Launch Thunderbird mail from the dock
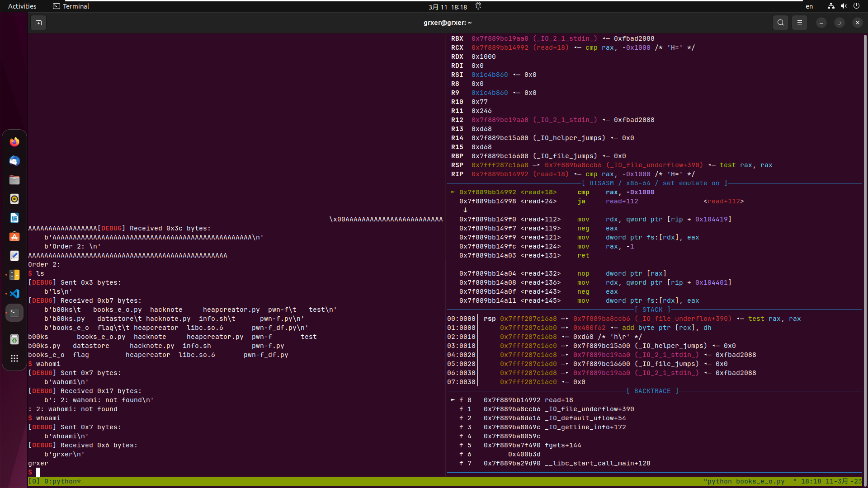The width and height of the screenshot is (868, 488). click(14, 161)
